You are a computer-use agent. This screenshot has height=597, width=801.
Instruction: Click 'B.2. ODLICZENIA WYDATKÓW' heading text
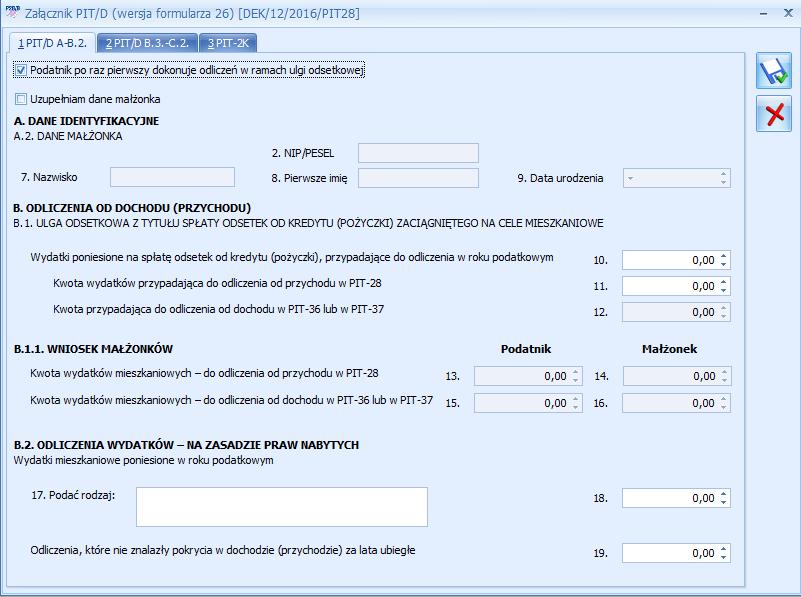click(x=186, y=445)
